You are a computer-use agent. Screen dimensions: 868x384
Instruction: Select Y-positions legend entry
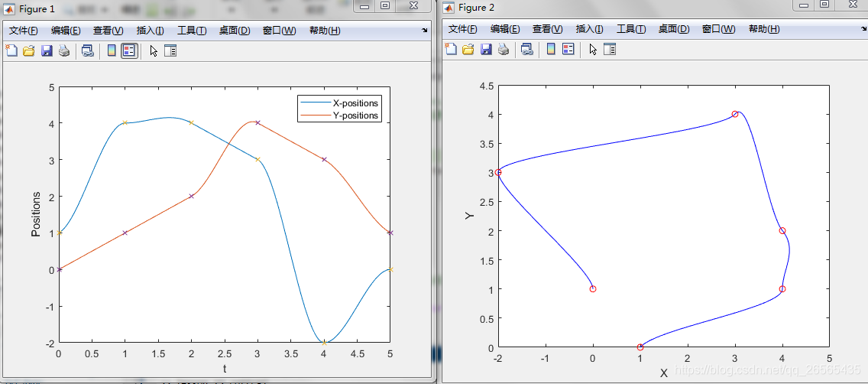(x=339, y=116)
